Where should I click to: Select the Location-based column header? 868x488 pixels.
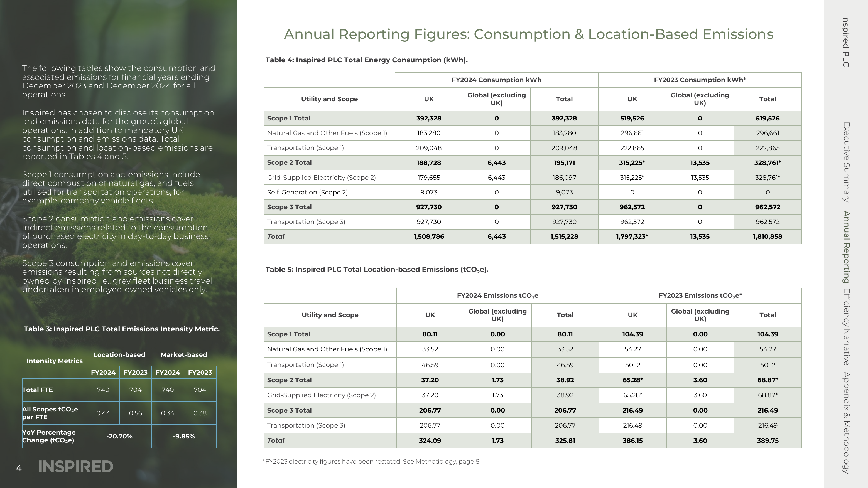(119, 355)
